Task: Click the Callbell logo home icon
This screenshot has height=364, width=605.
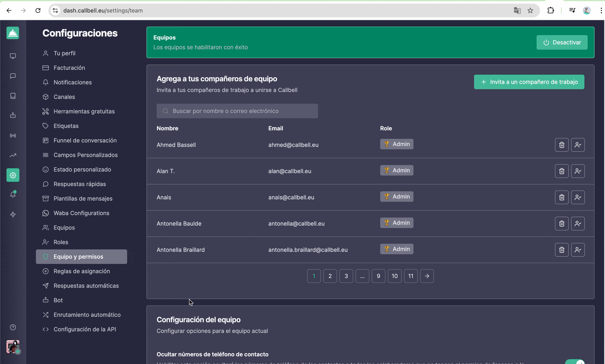Action: [x=13, y=33]
